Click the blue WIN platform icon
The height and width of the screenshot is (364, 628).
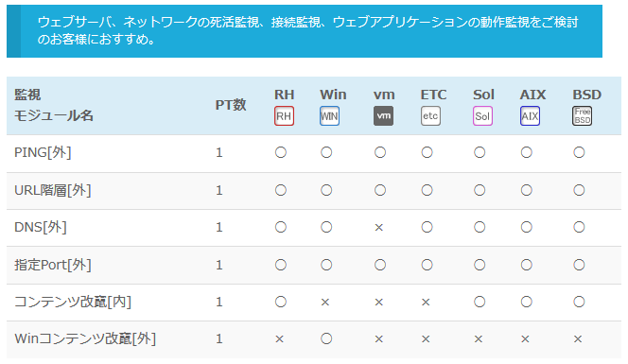(x=329, y=116)
